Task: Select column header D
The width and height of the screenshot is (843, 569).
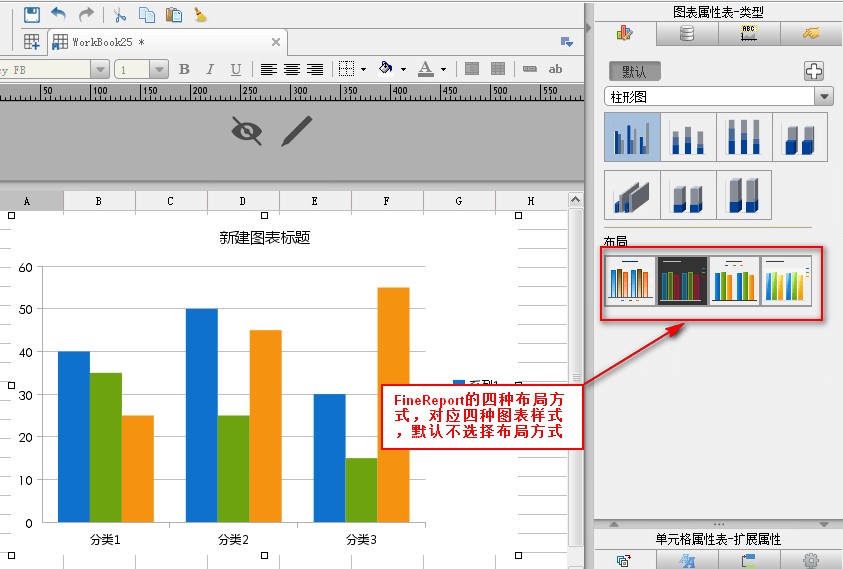Action: coord(243,201)
